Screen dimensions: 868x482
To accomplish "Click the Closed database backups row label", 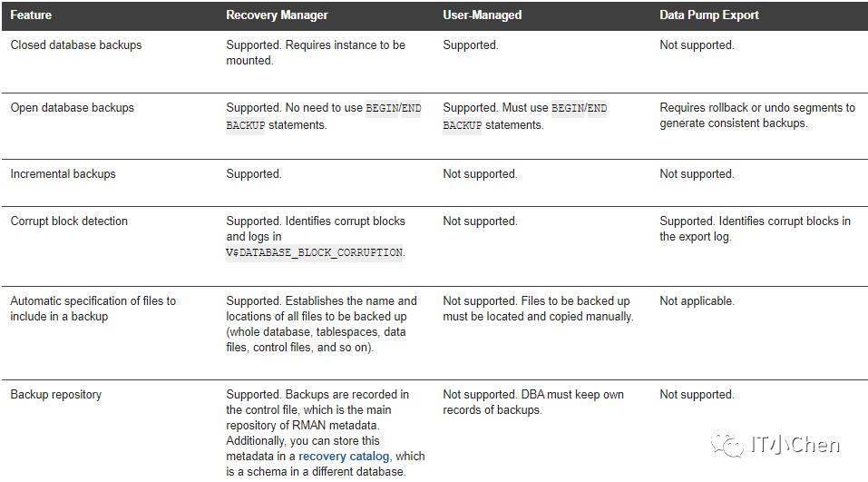I will click(76, 44).
